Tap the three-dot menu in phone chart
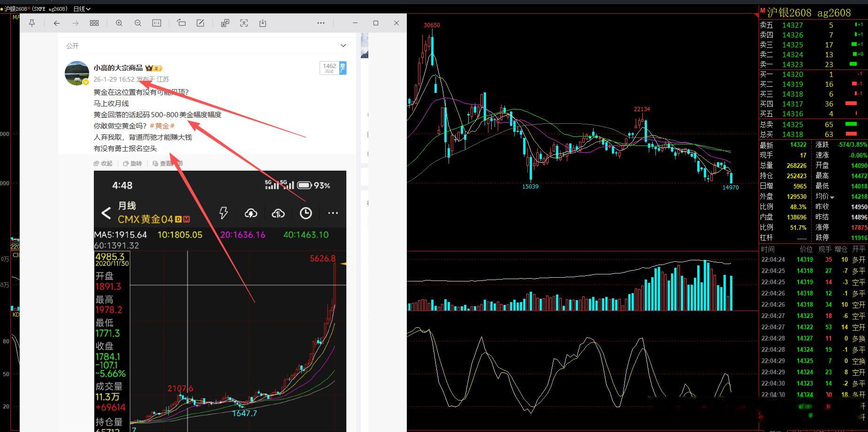This screenshot has width=868, height=432. point(333,213)
